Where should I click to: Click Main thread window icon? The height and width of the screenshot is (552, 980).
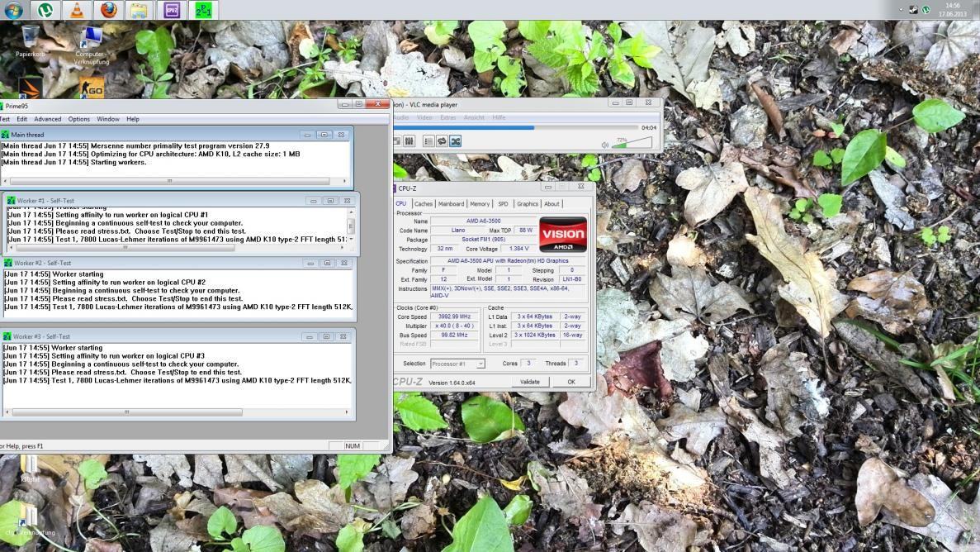coord(5,135)
